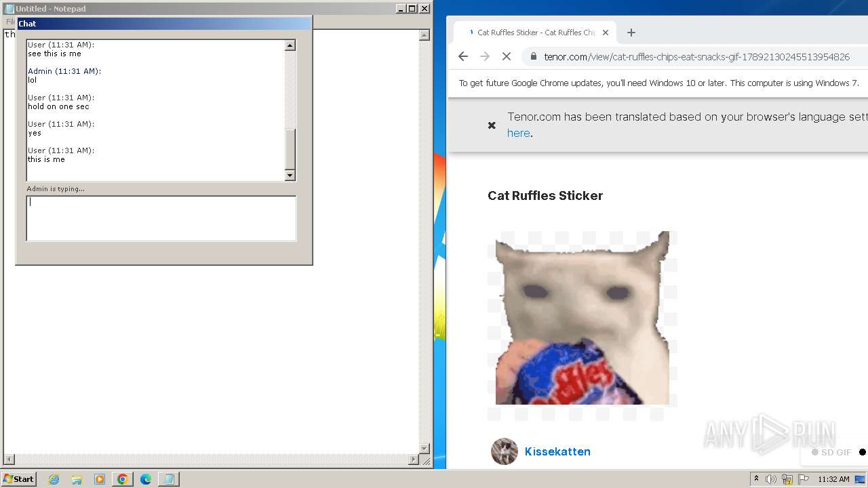Image resolution: width=868 pixels, height=488 pixels.
Task: Click the 'here' link in translation notice
Action: tap(519, 134)
